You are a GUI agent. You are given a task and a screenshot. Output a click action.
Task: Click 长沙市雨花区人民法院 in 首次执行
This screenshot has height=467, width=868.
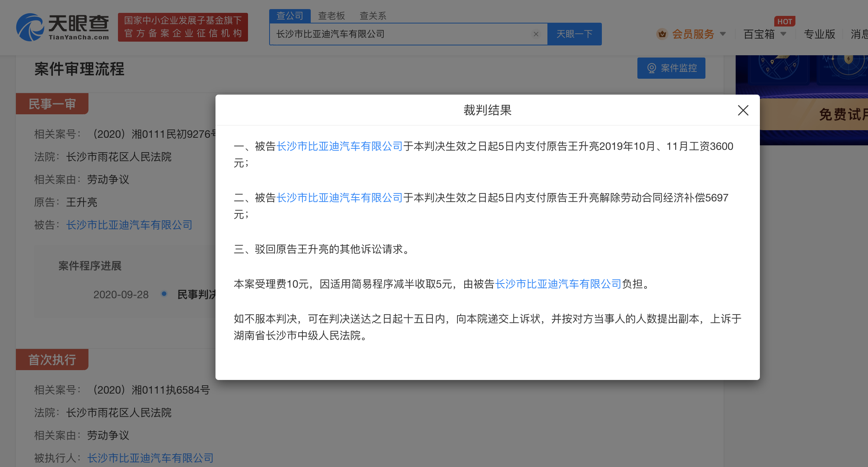119,413
